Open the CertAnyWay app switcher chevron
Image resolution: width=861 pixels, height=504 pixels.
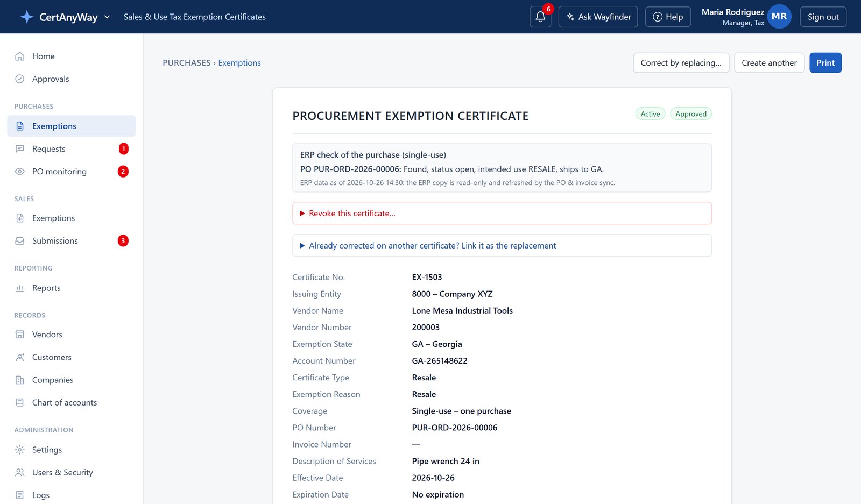(x=107, y=17)
